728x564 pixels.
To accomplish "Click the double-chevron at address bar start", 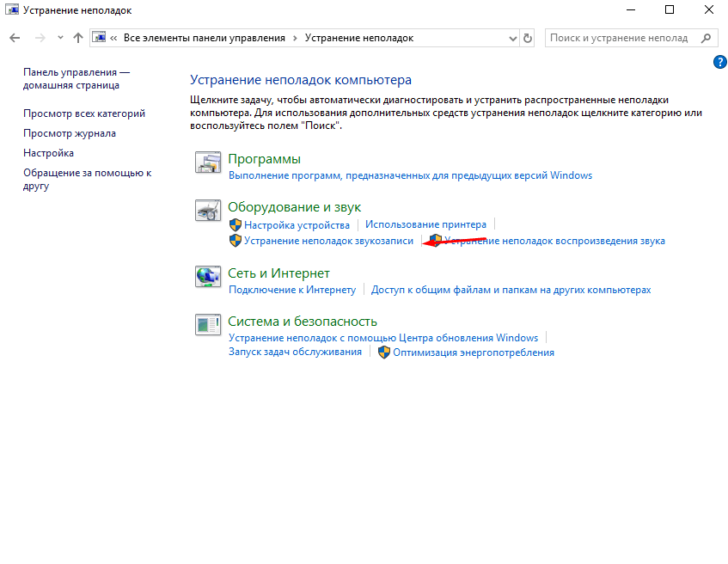I will (113, 38).
